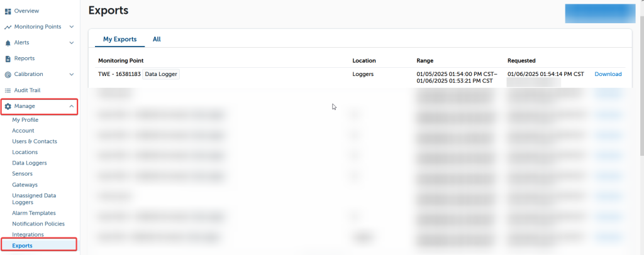Click the Monitoring Points chart icon

point(8,27)
